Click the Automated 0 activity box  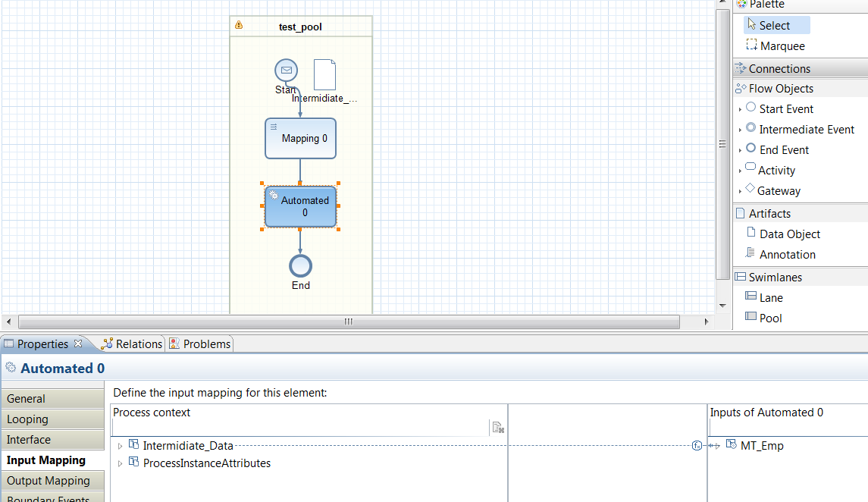coord(301,206)
